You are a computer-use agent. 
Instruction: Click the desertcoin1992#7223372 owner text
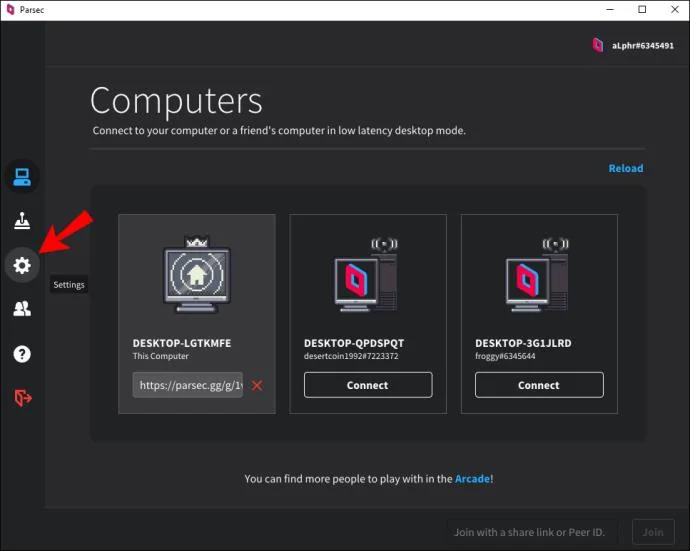351,356
